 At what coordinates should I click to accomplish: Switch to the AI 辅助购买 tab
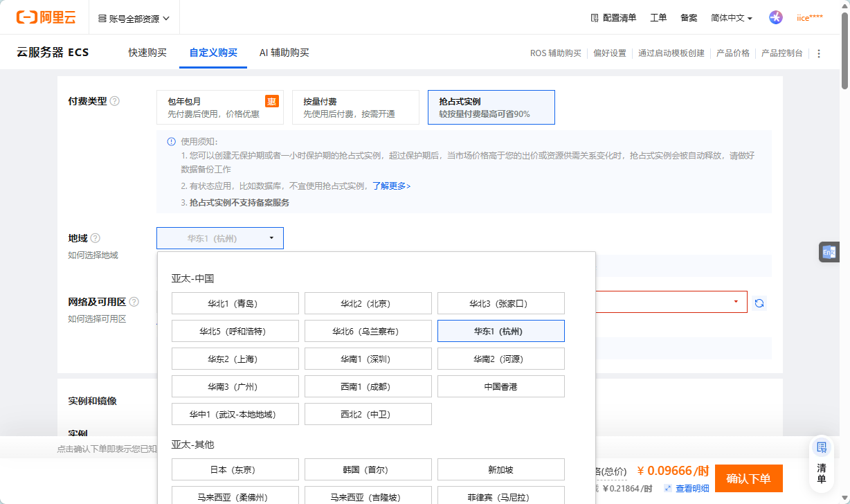click(284, 53)
